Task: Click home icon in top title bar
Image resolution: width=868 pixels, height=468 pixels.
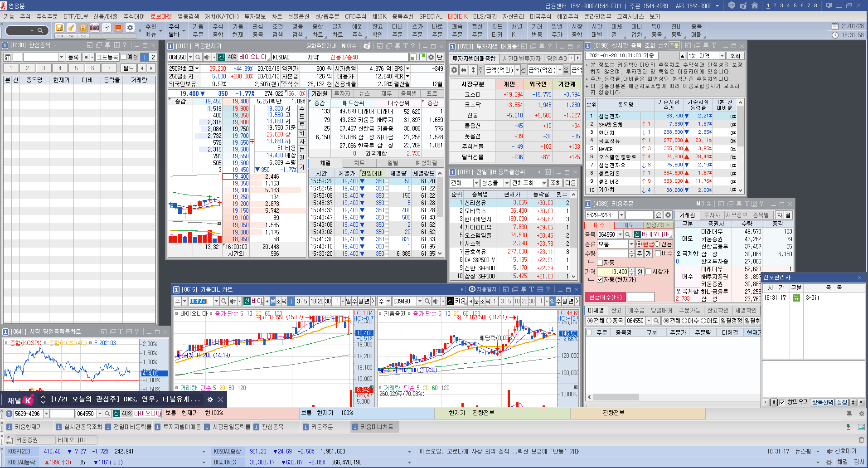Action: click(754, 6)
